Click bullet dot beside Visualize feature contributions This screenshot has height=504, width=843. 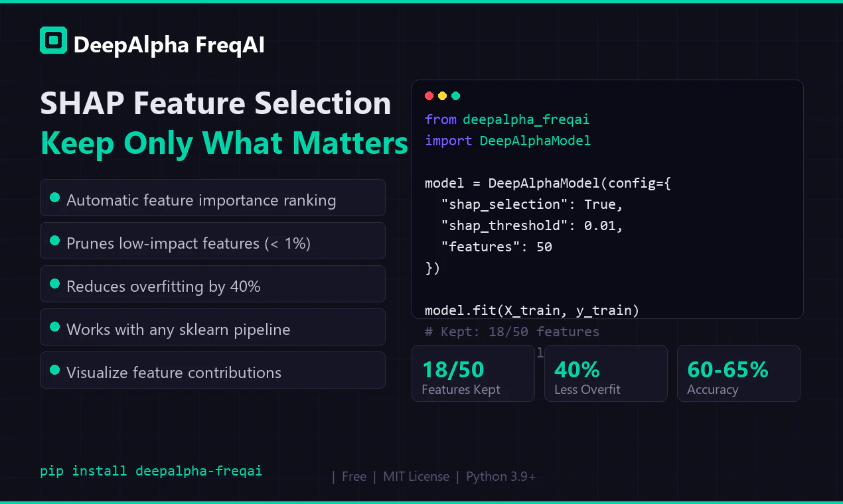point(55,370)
